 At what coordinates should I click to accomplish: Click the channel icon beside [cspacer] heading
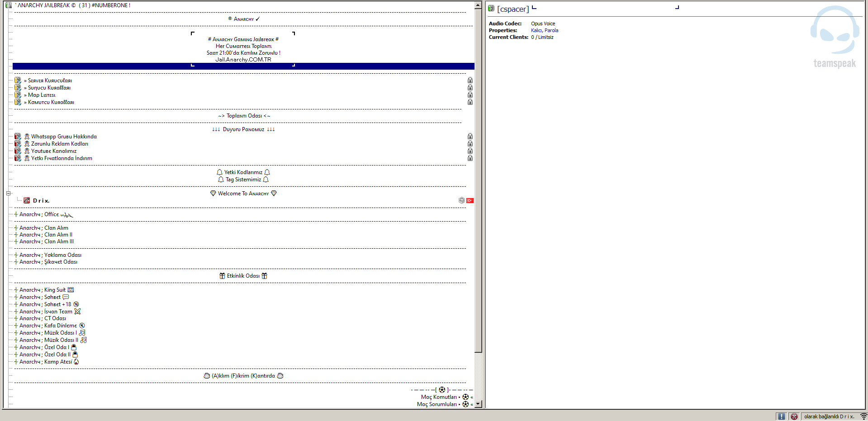(x=491, y=8)
